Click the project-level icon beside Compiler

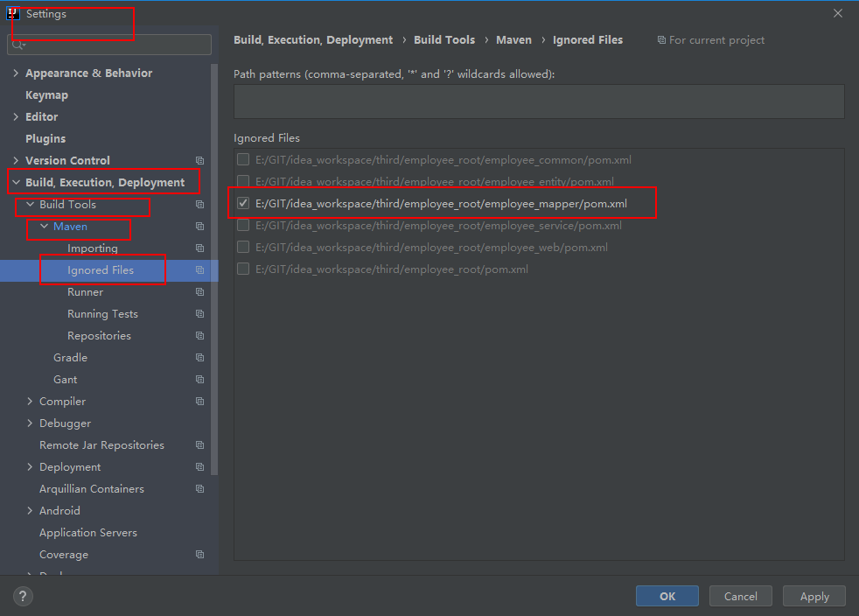click(200, 401)
